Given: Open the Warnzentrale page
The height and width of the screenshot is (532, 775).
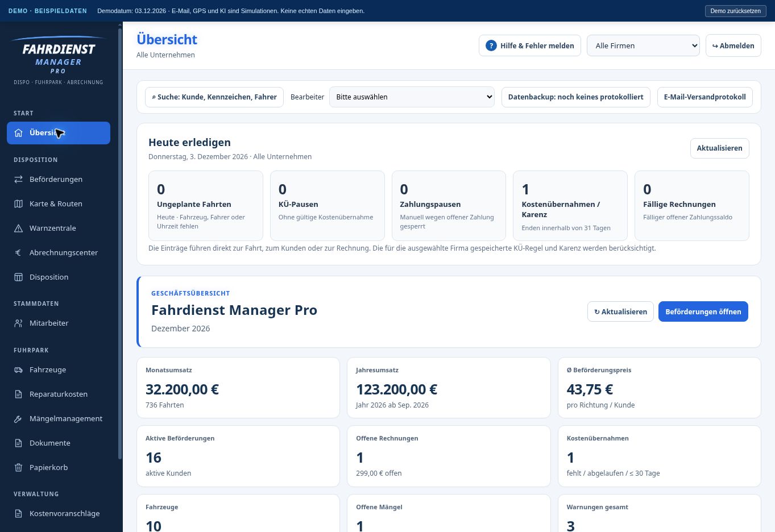Looking at the screenshot, I should (x=59, y=228).
